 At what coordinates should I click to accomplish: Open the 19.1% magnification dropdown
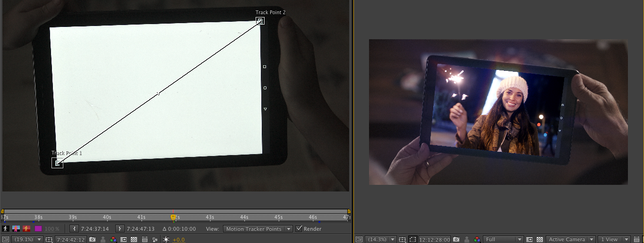pyautogui.click(x=27, y=240)
